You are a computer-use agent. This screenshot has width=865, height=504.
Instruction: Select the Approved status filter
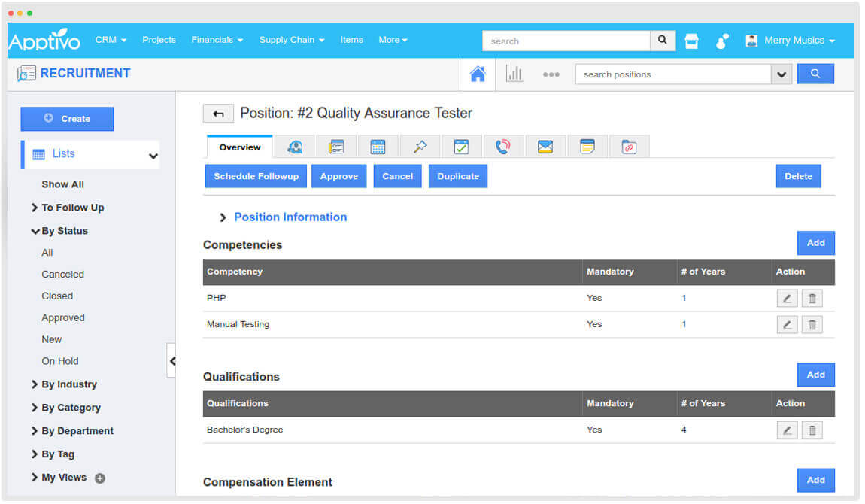coord(63,318)
